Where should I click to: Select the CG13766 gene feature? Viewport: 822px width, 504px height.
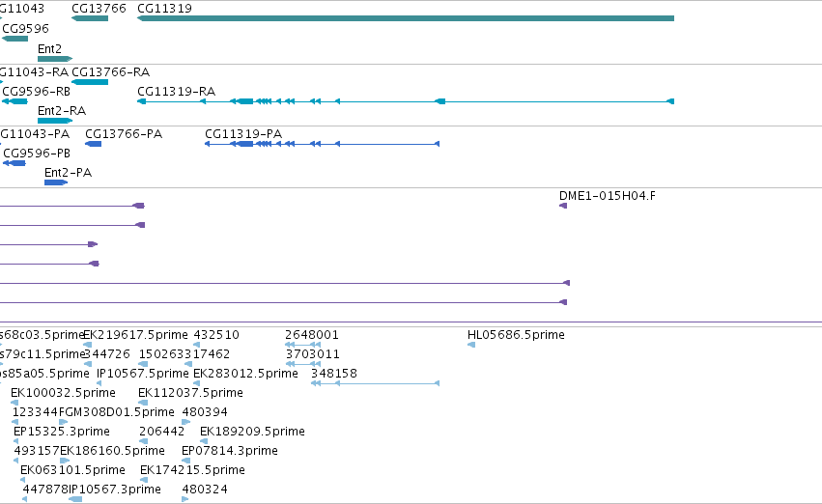90,18
